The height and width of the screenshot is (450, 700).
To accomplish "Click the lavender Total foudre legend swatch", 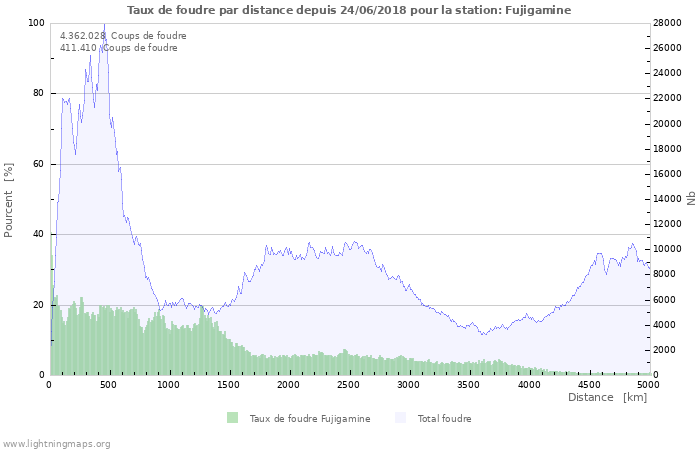I will (401, 418).
